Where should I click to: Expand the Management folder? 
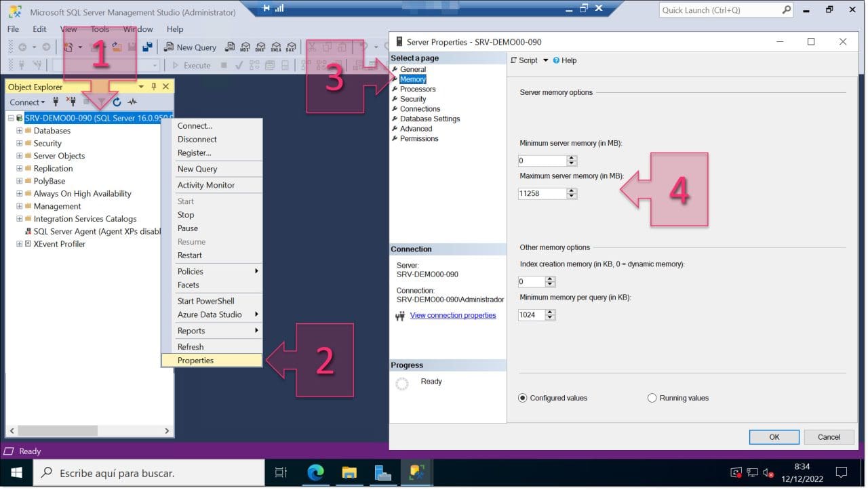19,206
